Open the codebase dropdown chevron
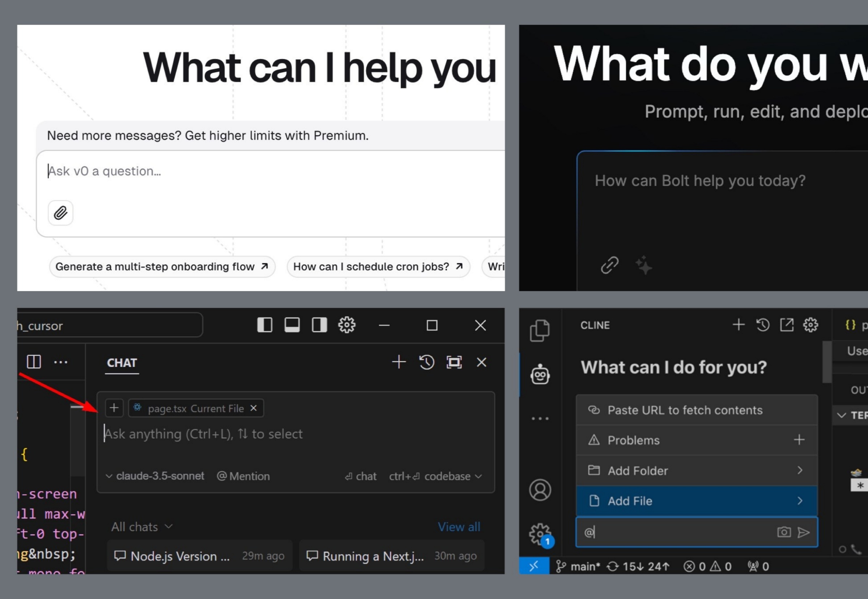 (478, 477)
